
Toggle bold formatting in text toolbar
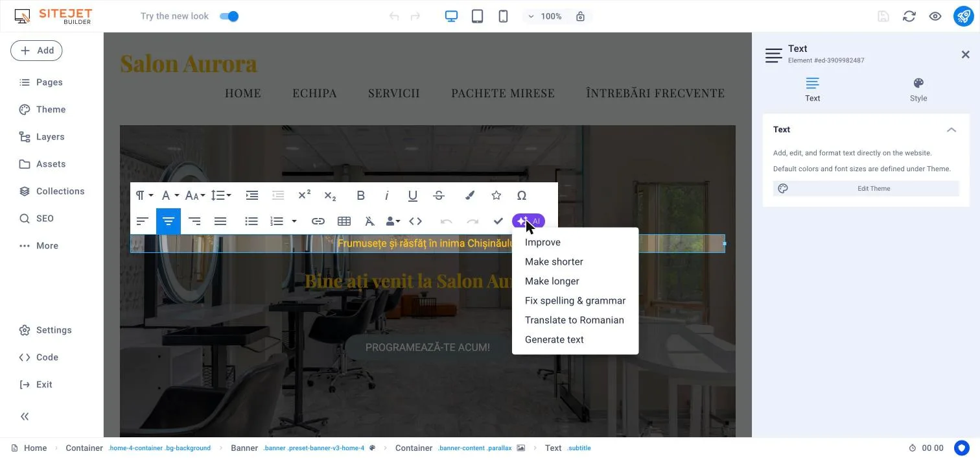pyautogui.click(x=361, y=195)
